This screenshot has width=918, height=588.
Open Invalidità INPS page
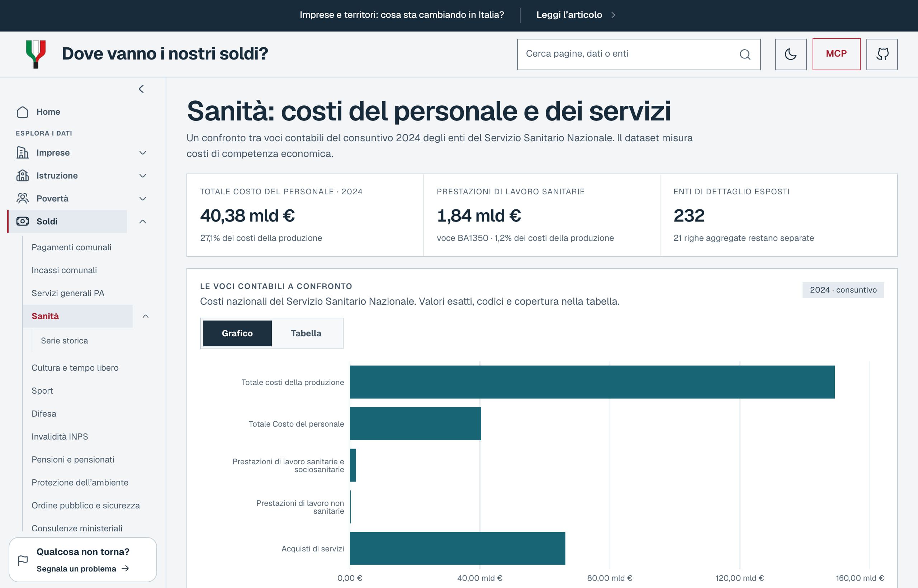point(60,436)
